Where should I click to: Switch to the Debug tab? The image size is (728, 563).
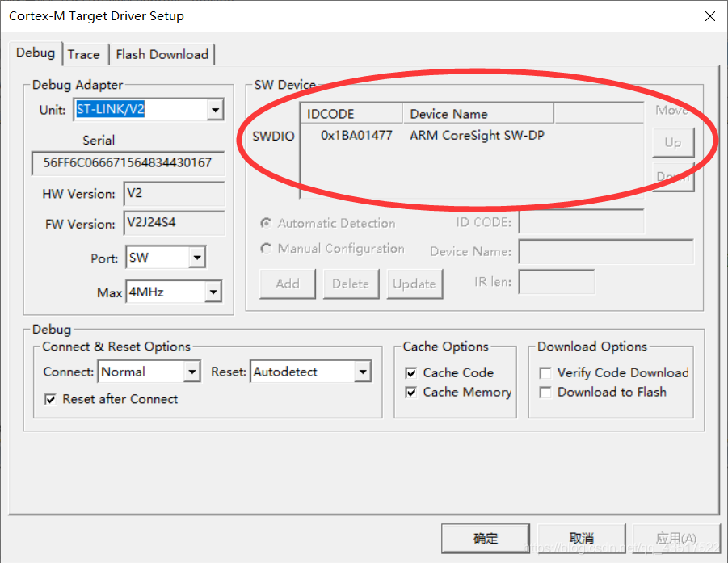click(x=36, y=53)
